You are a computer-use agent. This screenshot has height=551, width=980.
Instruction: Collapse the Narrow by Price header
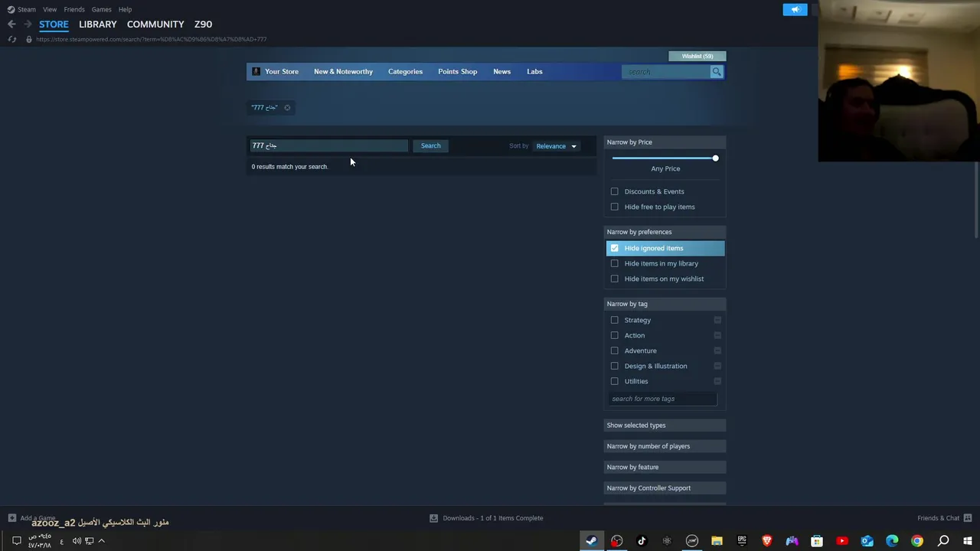click(x=665, y=142)
